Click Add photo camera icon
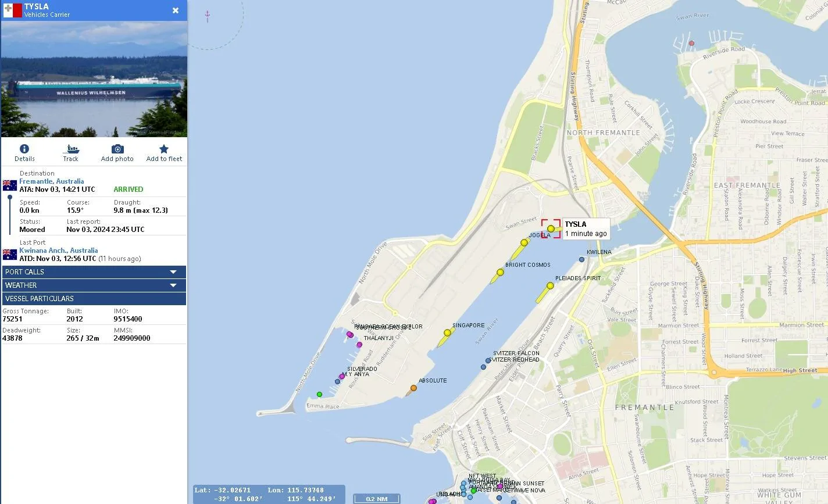The width and height of the screenshot is (828, 504). click(117, 149)
